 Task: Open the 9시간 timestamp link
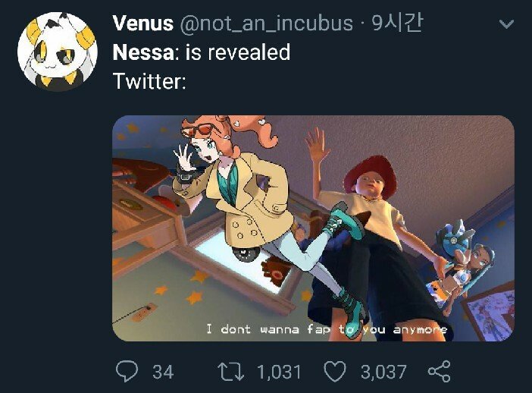pyautogui.click(x=396, y=24)
